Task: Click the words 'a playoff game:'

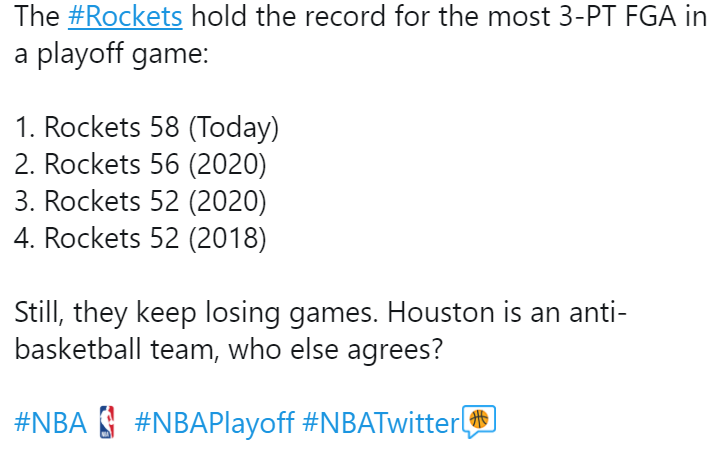Action: pos(111,54)
